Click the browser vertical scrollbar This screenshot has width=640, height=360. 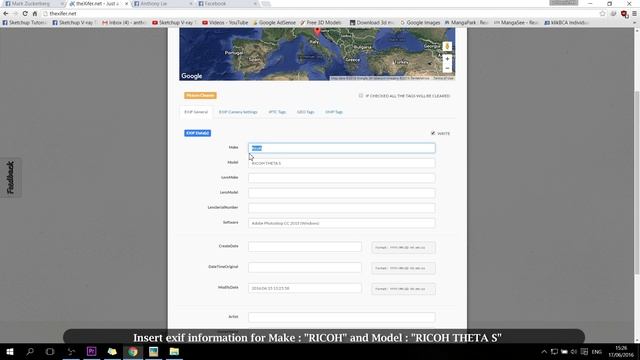(637, 182)
